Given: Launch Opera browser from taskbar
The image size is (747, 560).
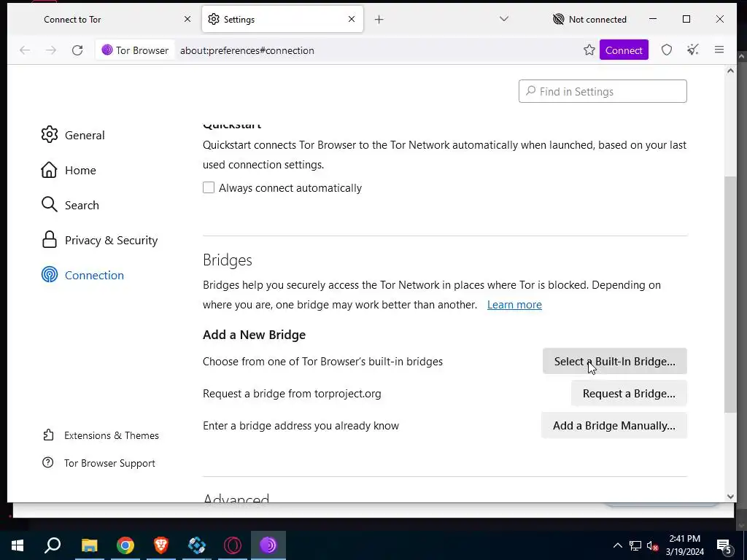Looking at the screenshot, I should (x=233, y=545).
